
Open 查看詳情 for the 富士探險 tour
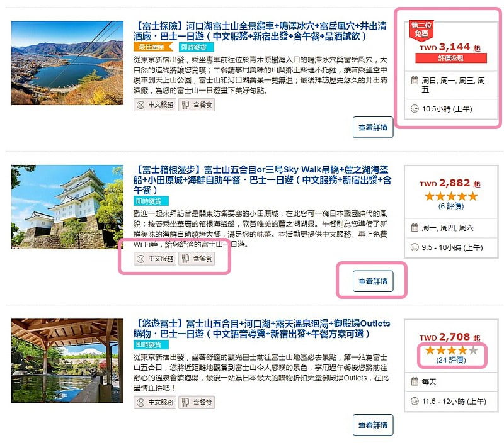(373, 128)
